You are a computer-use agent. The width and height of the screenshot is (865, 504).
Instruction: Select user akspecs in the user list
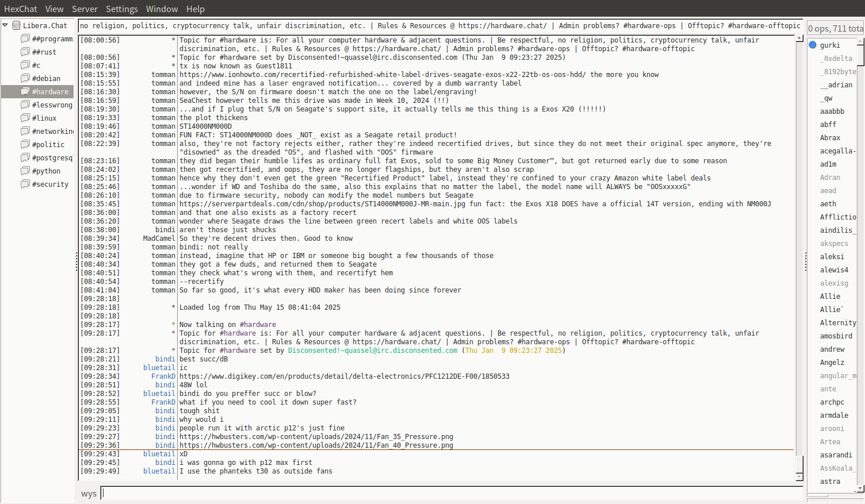tap(834, 243)
